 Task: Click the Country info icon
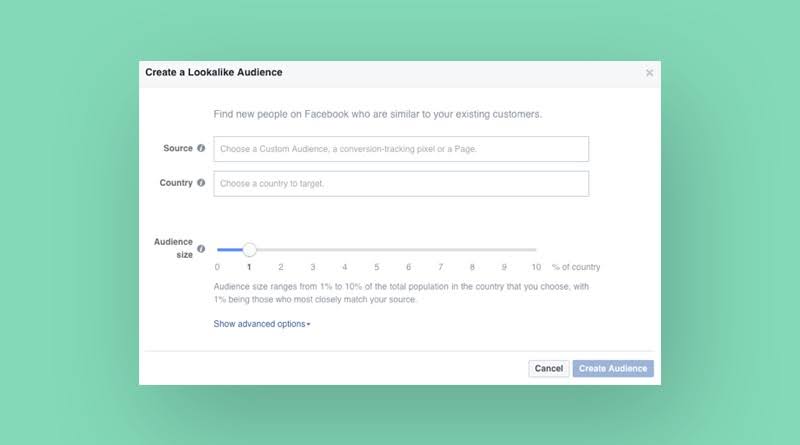pyautogui.click(x=201, y=183)
